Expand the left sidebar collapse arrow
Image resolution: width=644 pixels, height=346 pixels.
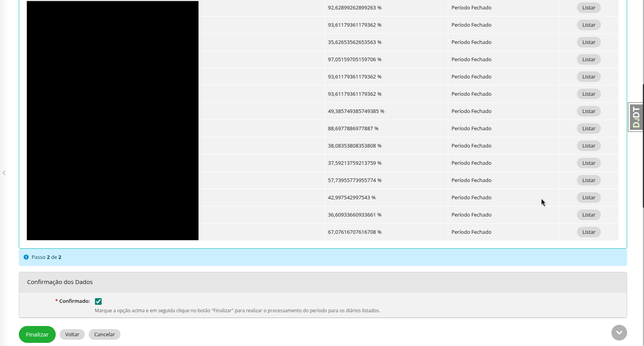coord(4,173)
